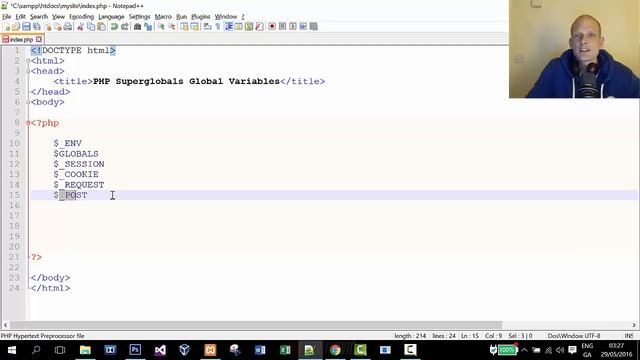The image size is (640, 360).
Task: Click $_SESSION text on line 12
Action: 79,164
